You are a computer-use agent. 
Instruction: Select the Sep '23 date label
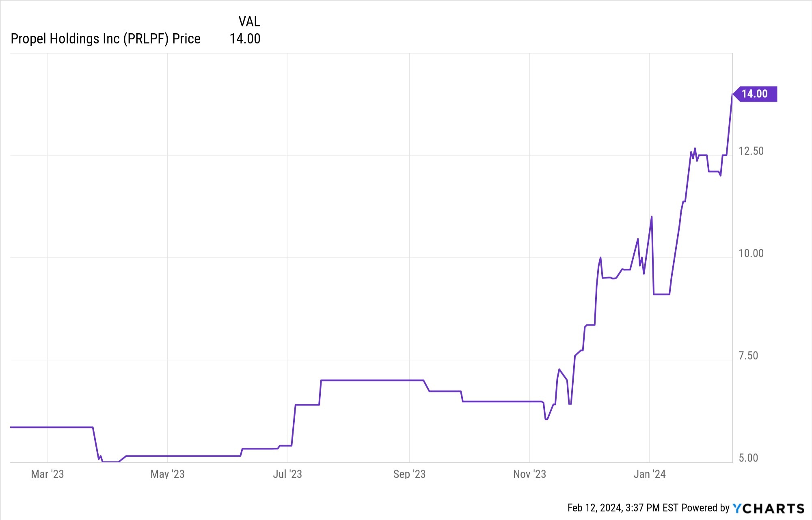[409, 474]
